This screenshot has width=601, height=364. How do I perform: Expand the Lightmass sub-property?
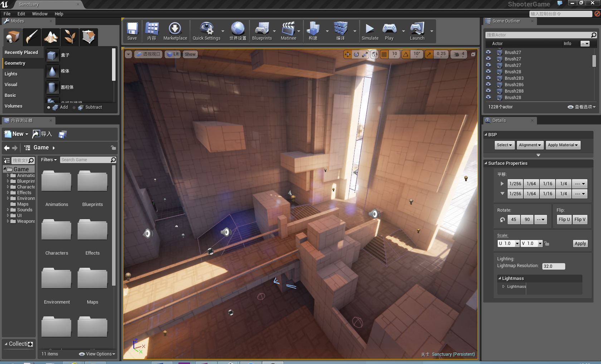503,286
